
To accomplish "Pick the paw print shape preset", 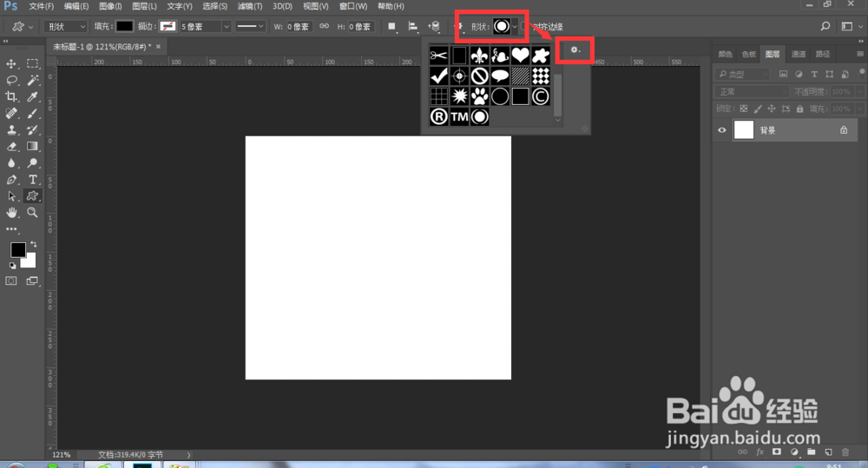I will (479, 96).
